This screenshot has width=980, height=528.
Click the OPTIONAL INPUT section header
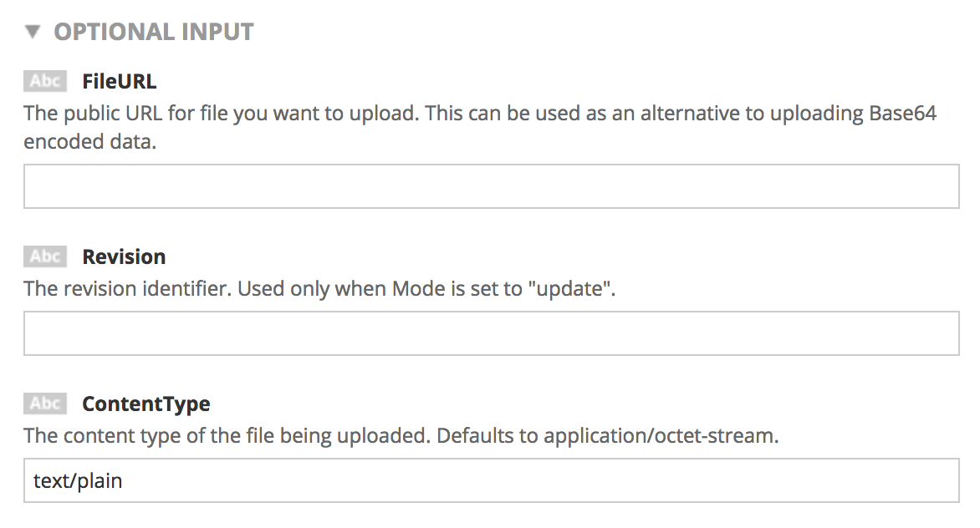[x=153, y=33]
